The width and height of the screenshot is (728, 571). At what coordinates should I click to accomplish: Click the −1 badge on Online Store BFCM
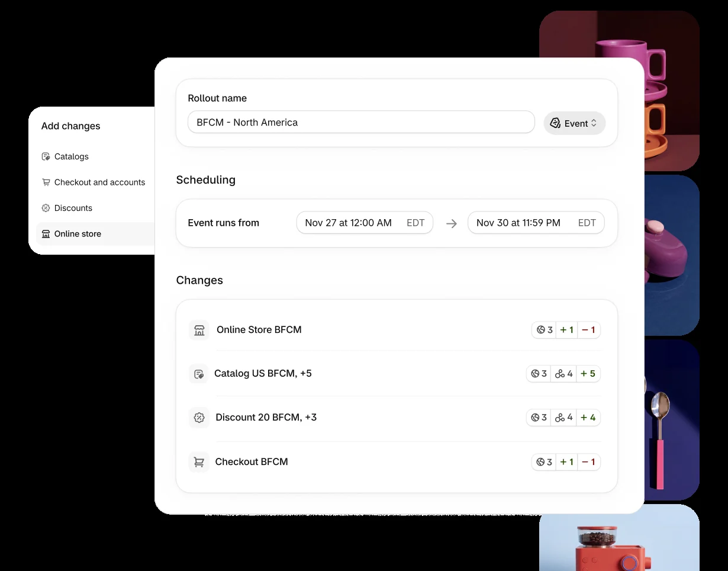589,330
